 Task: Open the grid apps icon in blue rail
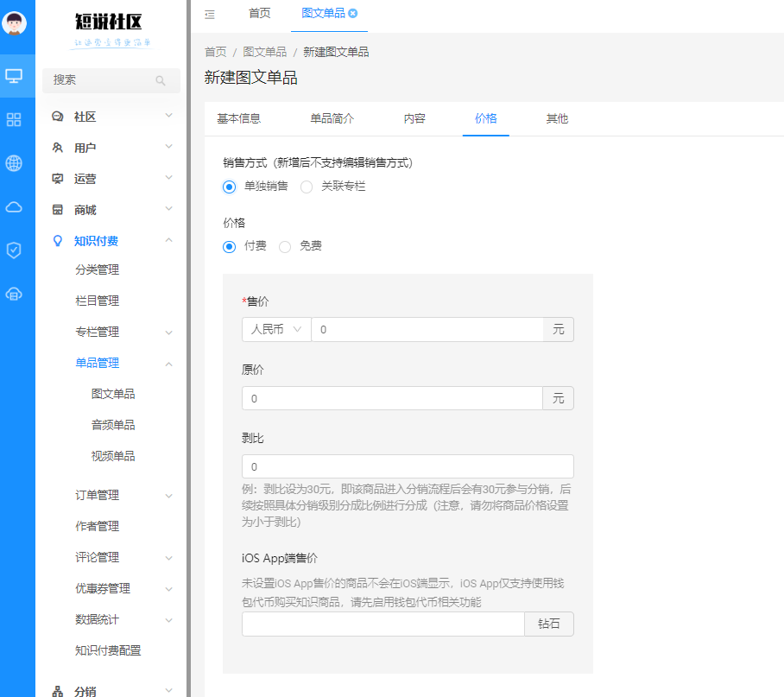(14, 119)
